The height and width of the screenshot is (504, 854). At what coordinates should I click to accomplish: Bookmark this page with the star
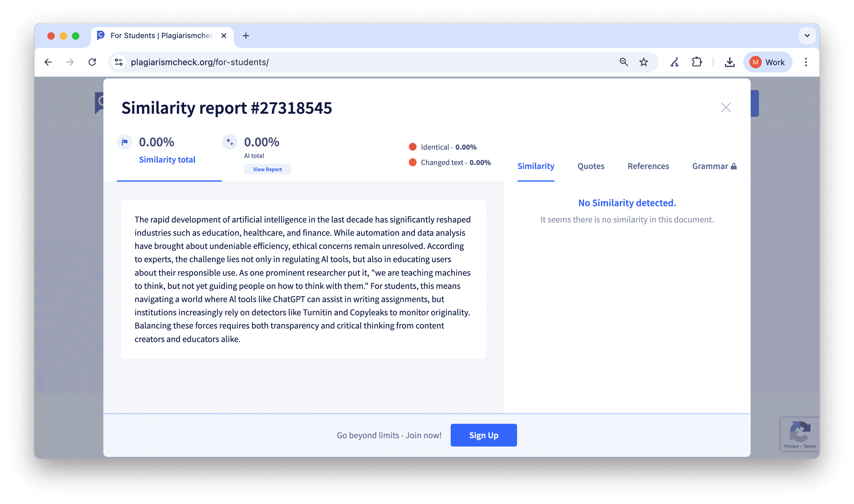click(643, 62)
